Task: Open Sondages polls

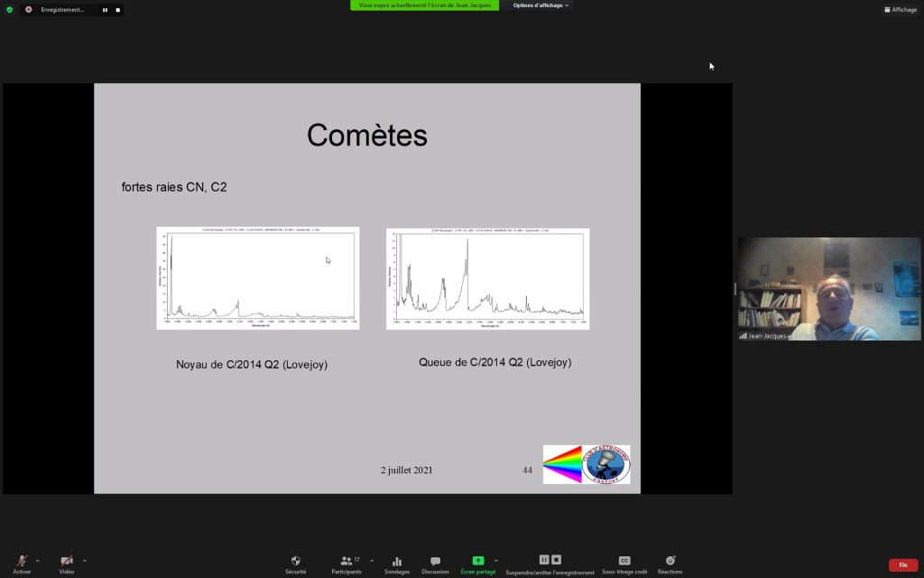Action: (397, 564)
